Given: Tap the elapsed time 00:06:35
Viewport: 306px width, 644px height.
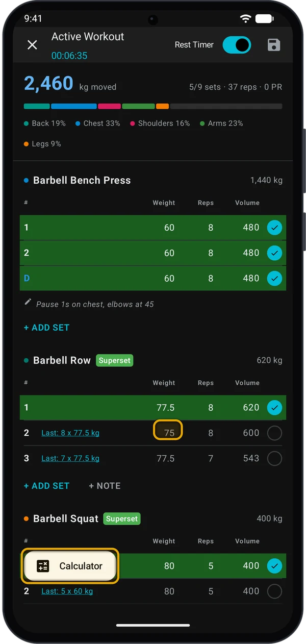Looking at the screenshot, I should click(69, 56).
